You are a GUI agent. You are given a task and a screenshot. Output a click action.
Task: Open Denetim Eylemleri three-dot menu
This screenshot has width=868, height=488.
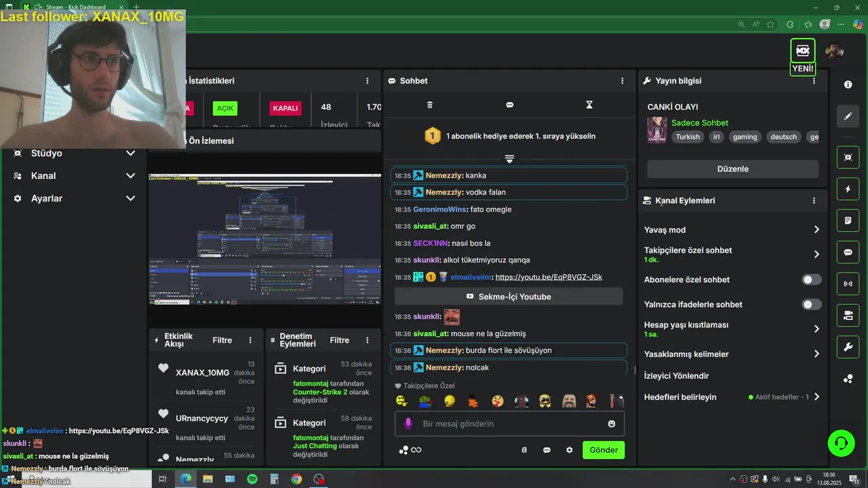click(x=368, y=340)
